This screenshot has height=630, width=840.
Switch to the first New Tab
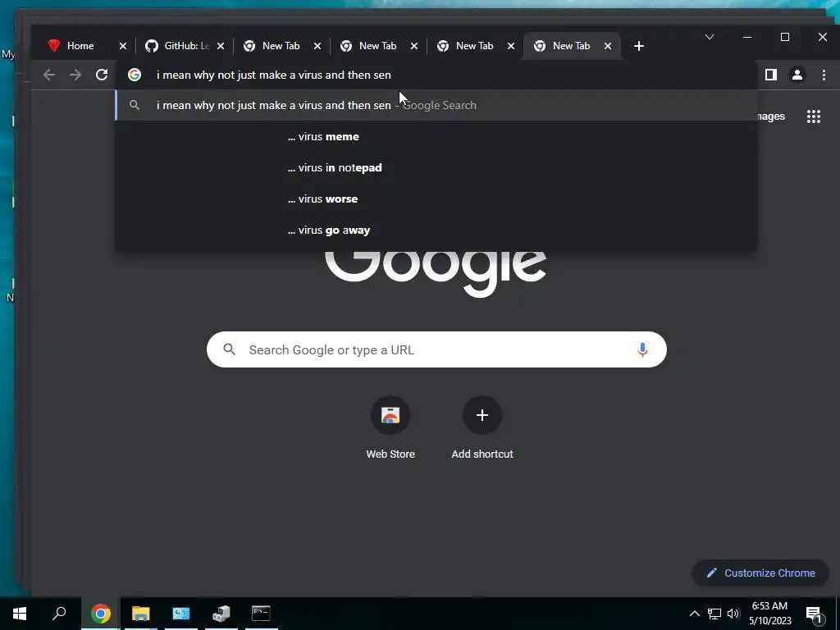coord(281,46)
